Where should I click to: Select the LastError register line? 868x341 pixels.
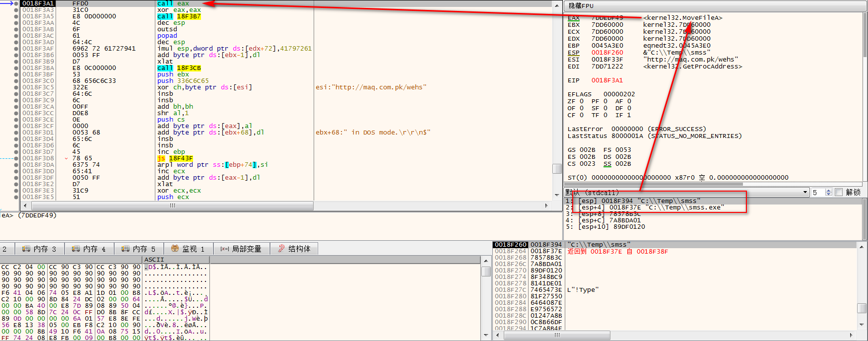click(x=637, y=129)
